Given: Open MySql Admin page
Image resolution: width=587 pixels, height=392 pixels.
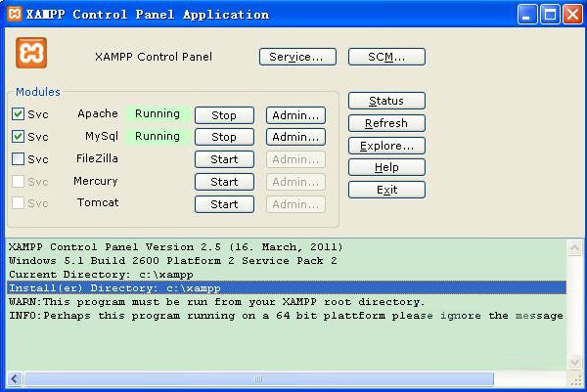Looking at the screenshot, I should 295,138.
